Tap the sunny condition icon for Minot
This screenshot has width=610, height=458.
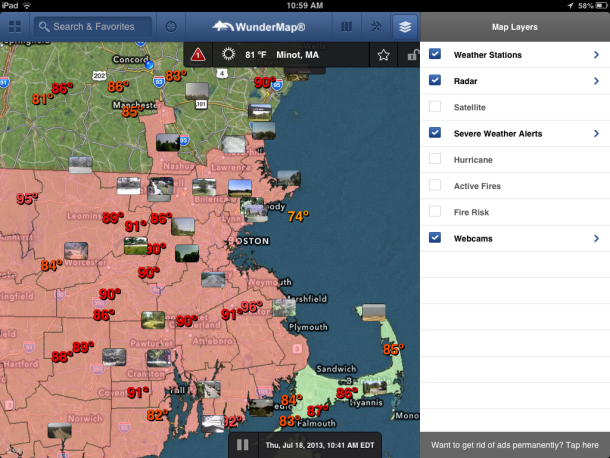point(228,54)
